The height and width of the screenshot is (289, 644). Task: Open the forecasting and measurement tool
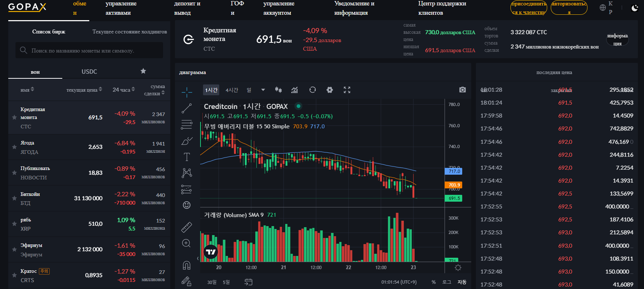[x=186, y=189]
